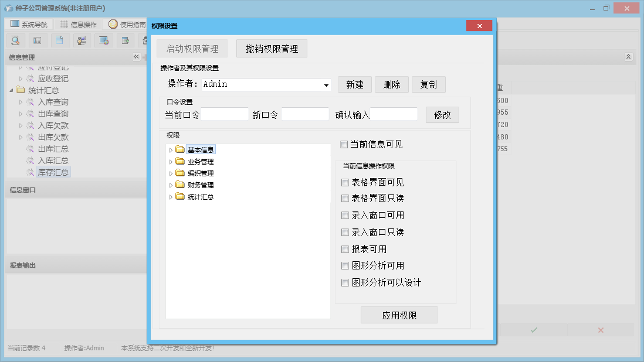The image size is (644, 362).
Task: Collapse 统计汇总 node in sidebar tree
Action: (11, 90)
